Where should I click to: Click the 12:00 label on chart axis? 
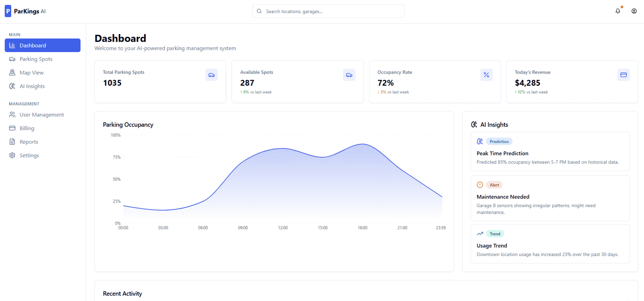coord(283,227)
